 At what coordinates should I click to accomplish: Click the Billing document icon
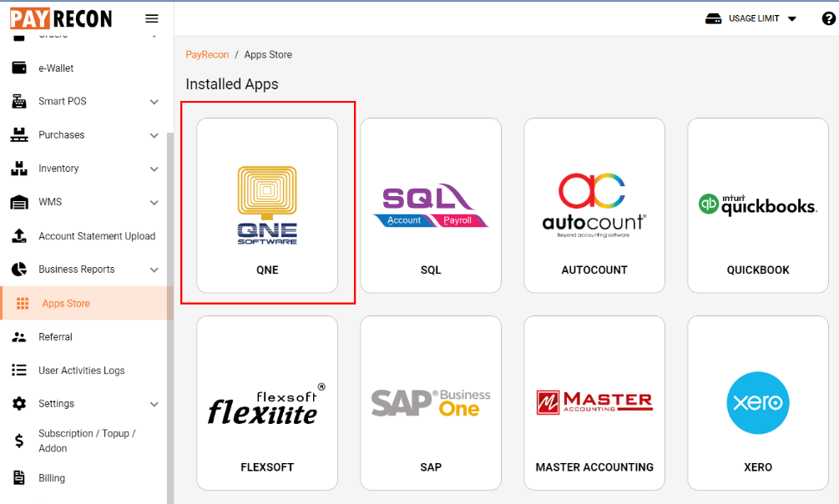point(19,478)
